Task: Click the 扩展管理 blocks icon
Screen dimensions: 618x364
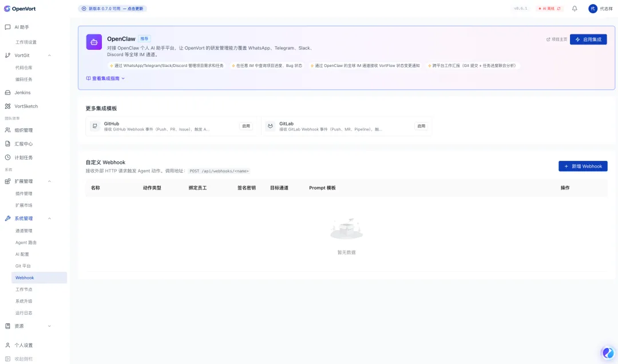Action: coord(7,181)
